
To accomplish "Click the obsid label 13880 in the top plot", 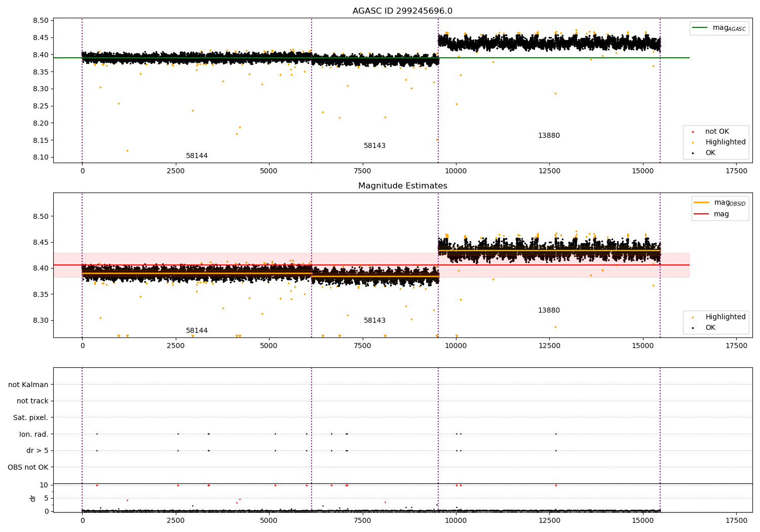I will 549,136.
